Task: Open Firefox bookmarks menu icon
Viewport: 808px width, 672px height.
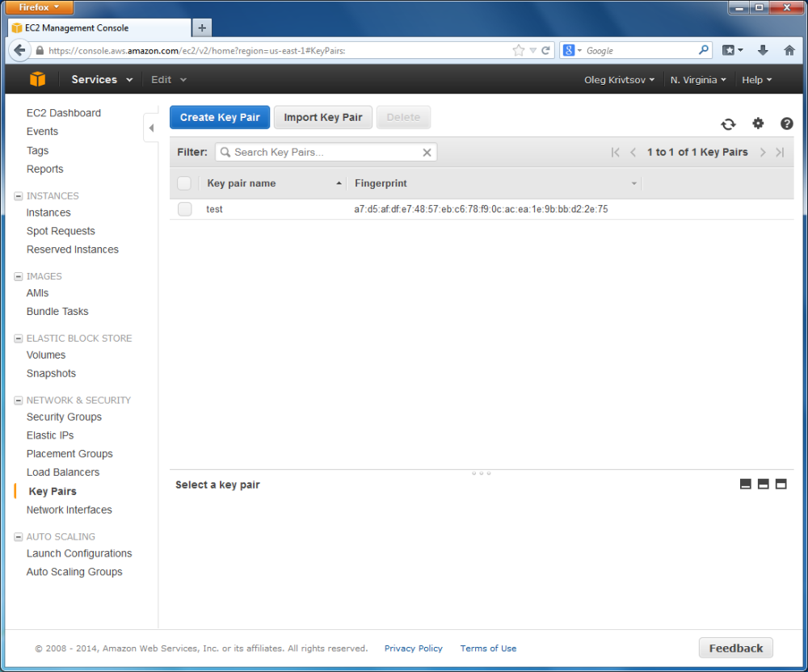Action: tap(732, 50)
